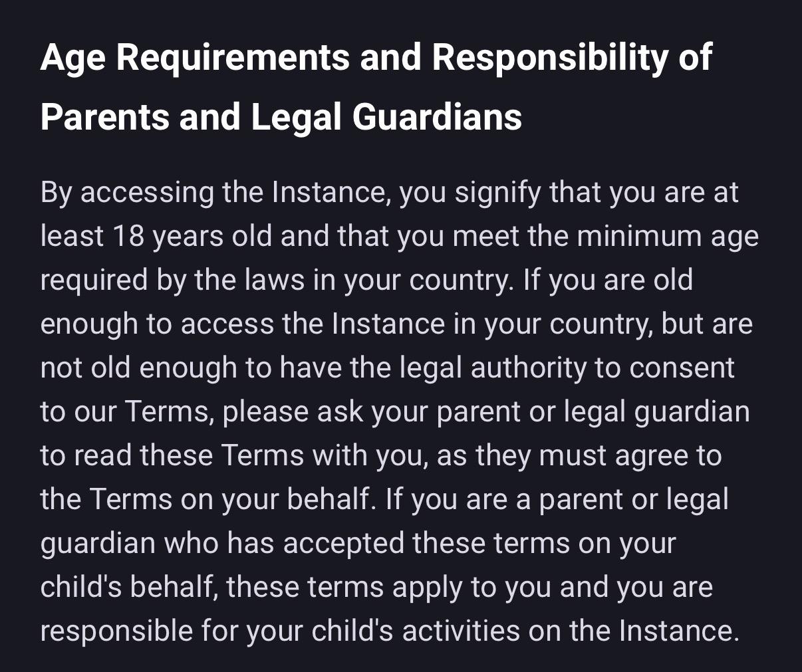Click the phrase "enough to access"
The width and height of the screenshot is (802, 672).
tap(156, 324)
